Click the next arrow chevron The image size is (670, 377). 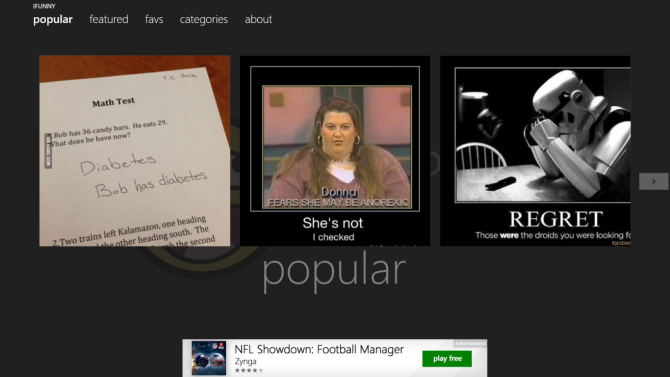653,181
